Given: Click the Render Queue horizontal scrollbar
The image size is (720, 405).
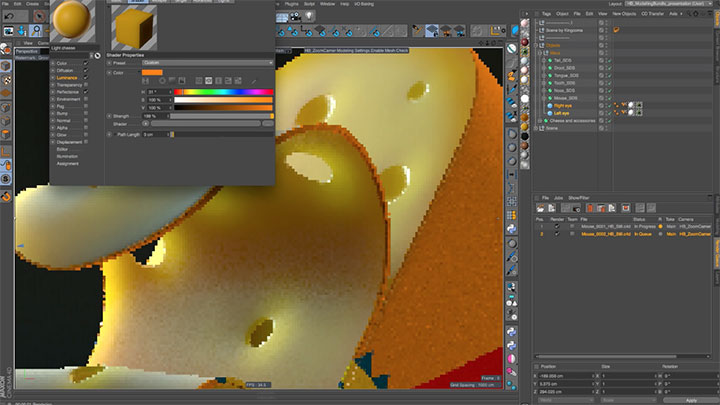Looking at the screenshot, I should coord(606,356).
